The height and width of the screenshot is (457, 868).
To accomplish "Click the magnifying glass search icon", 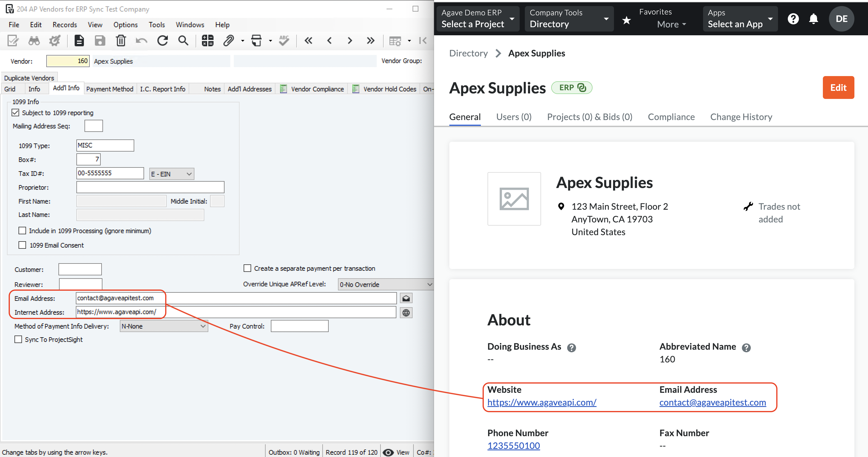I will coord(183,41).
